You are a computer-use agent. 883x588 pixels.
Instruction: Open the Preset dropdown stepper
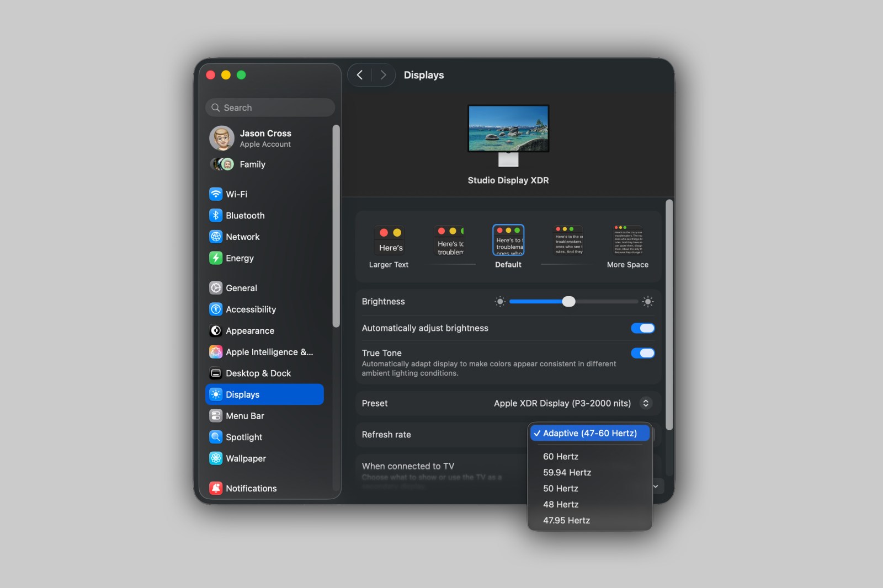[x=645, y=403]
